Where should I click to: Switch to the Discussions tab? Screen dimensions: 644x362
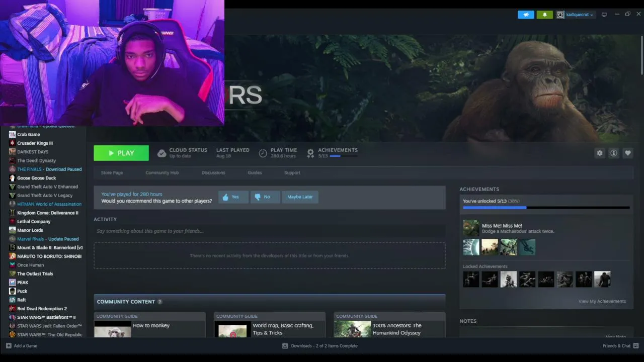213,172
